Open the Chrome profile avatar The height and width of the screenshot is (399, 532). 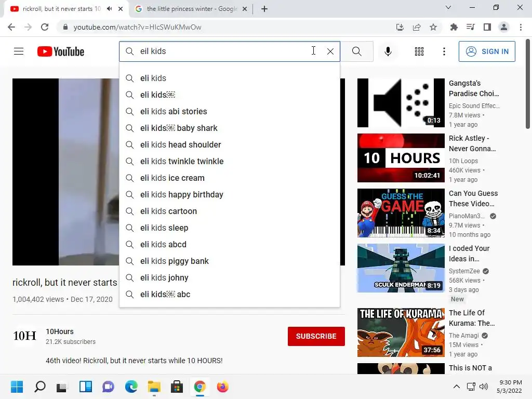(x=504, y=27)
